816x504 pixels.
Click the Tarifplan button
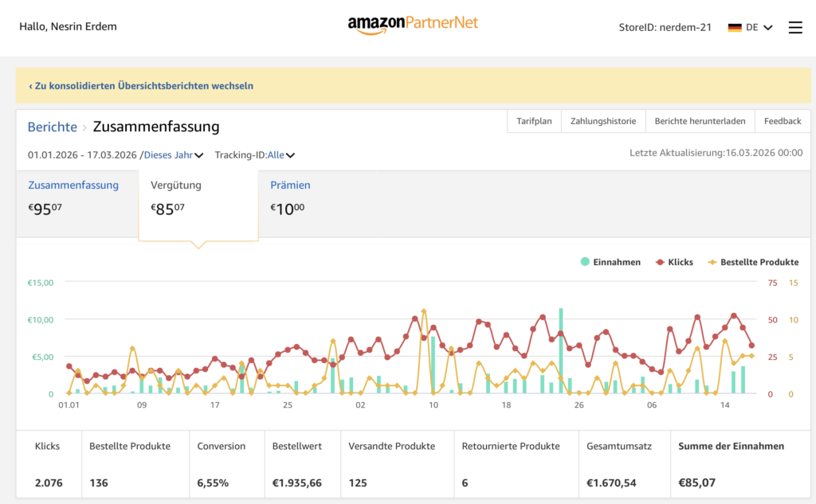tap(534, 121)
